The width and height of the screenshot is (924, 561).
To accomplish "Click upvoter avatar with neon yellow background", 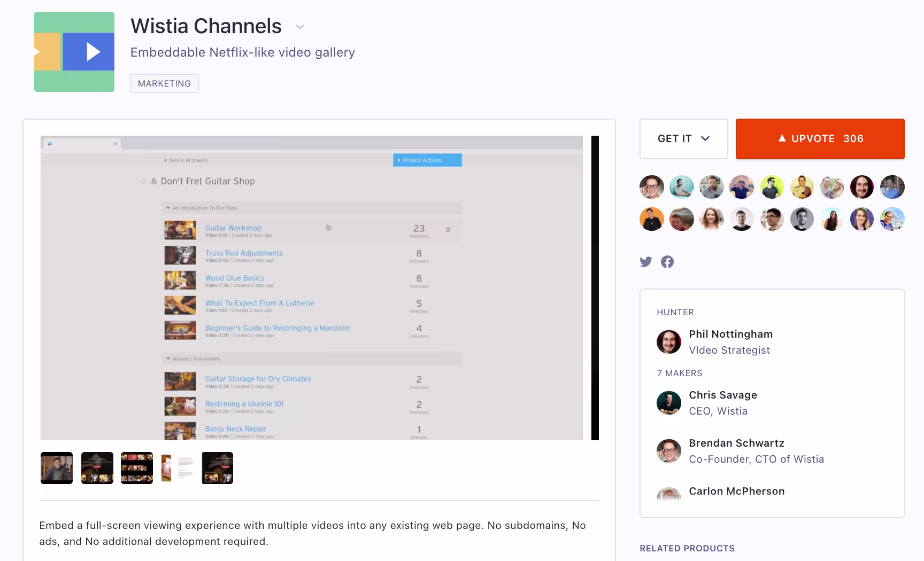I will tap(772, 187).
